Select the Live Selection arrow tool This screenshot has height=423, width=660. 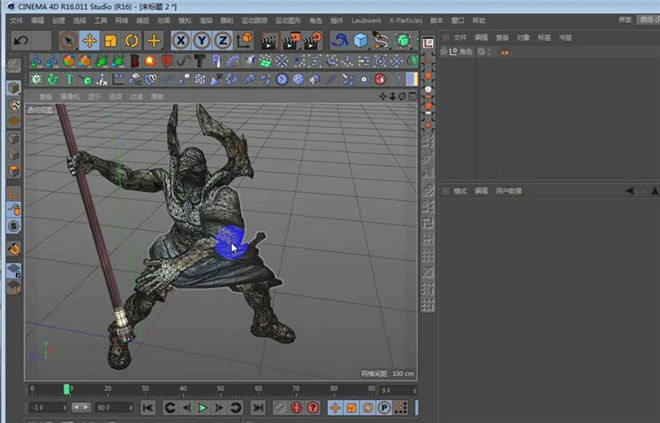(68, 40)
